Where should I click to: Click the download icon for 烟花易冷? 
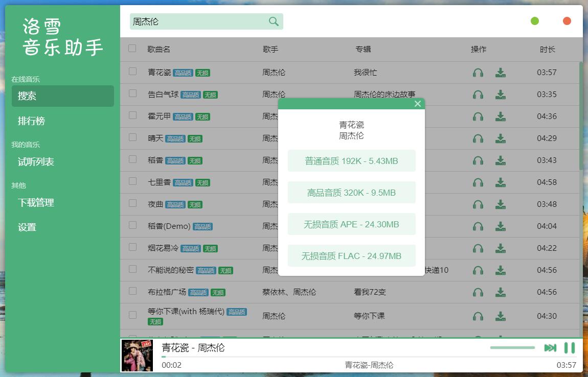click(x=500, y=248)
